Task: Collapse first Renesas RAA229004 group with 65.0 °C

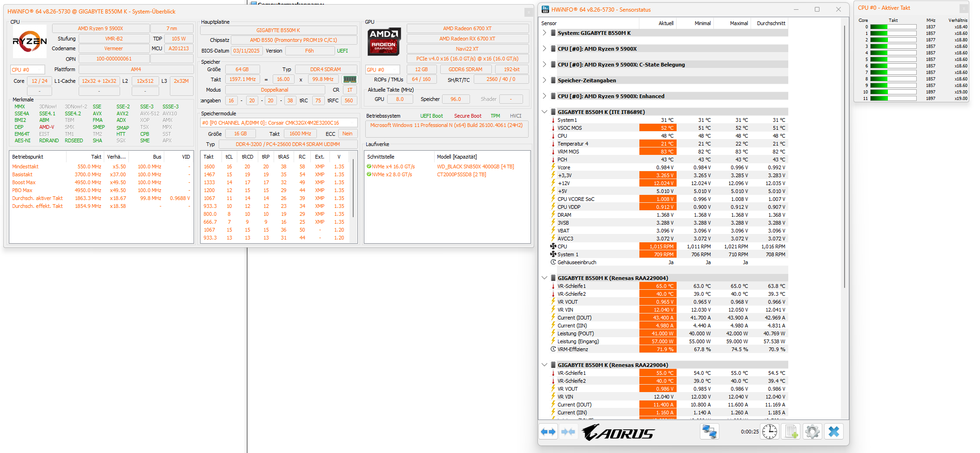Action: [x=544, y=278]
